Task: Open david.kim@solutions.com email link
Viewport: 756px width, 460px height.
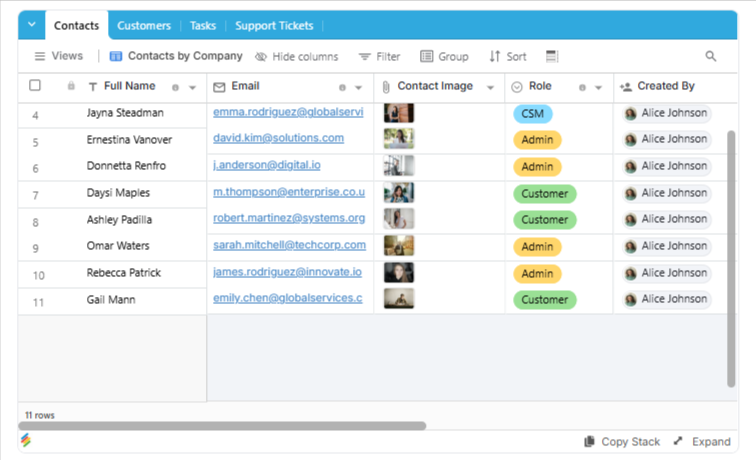Action: 279,138
